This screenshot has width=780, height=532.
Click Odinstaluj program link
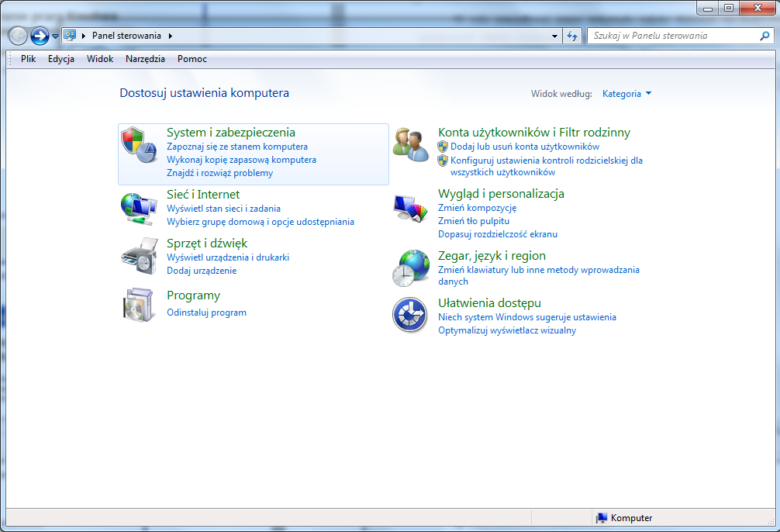(x=206, y=313)
